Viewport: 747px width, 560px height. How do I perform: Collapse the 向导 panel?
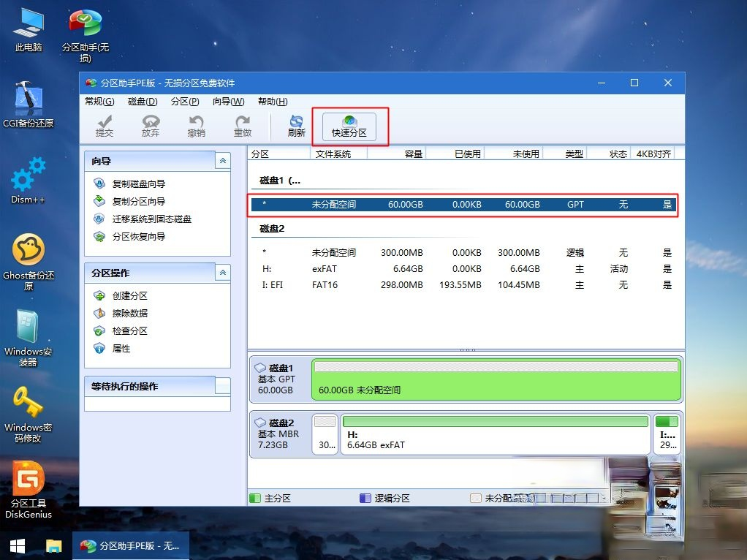click(223, 161)
